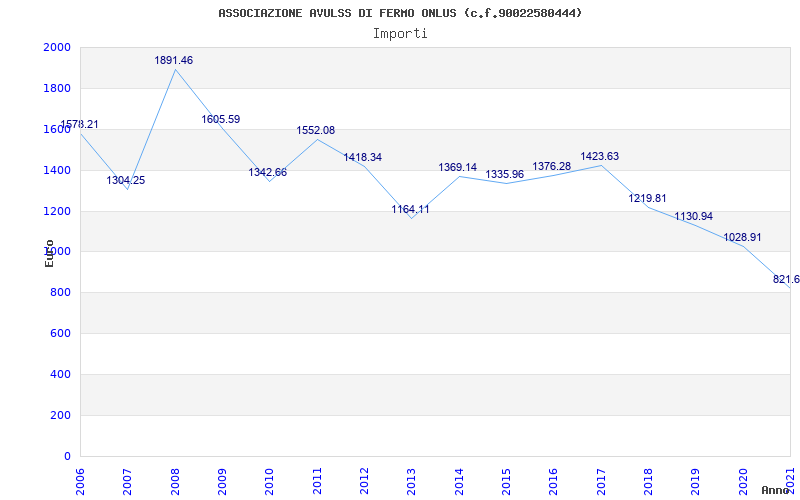
Task: Click the Importi subtitle
Action: pyautogui.click(x=400, y=34)
